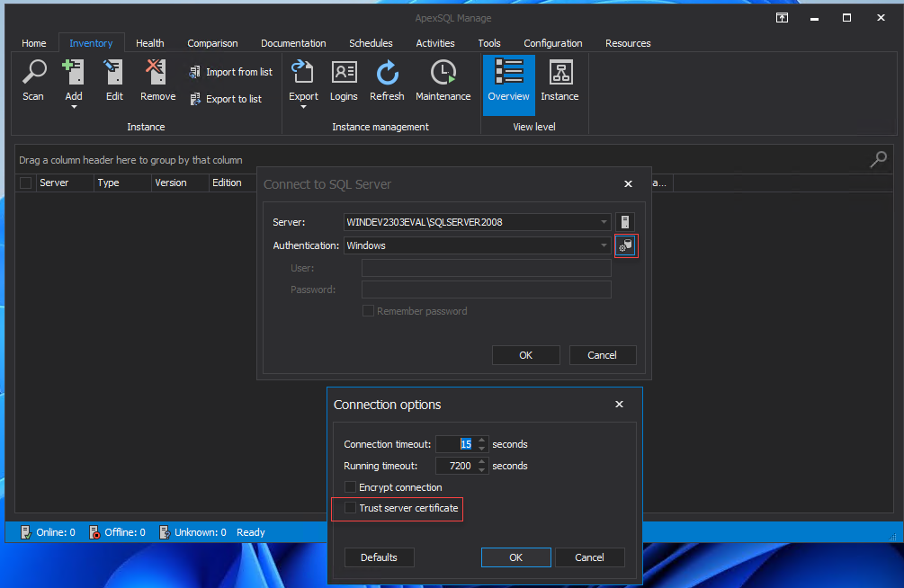Open the Add button dropdown arrow
Screen dimensions: 904x588
(x=74, y=107)
